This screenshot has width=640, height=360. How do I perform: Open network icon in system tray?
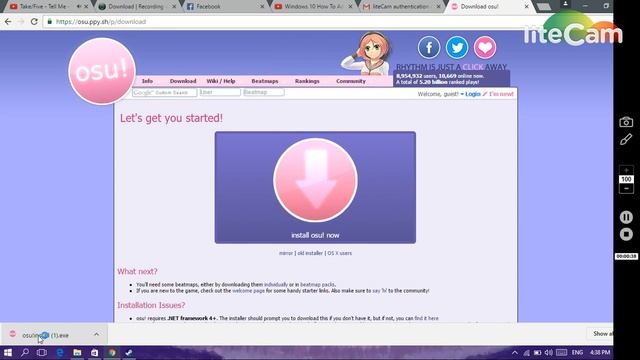[x=527, y=352]
